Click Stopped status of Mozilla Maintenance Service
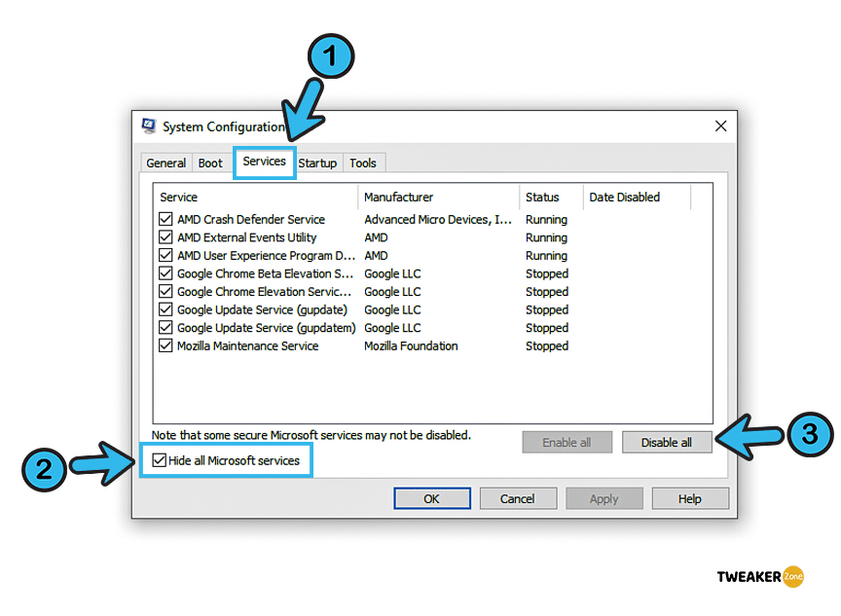The width and height of the screenshot is (841, 616). [x=547, y=345]
